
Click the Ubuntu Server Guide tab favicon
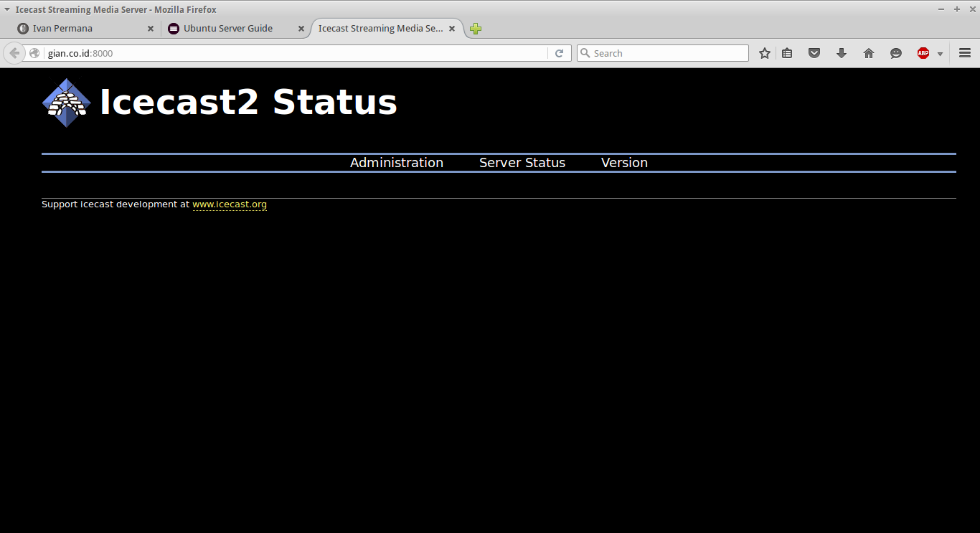[174, 29]
